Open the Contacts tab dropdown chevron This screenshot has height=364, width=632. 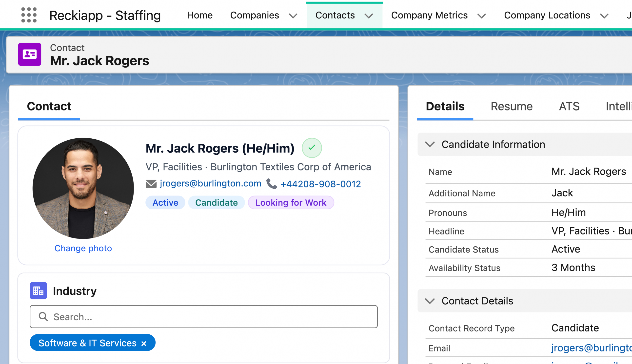[369, 16]
